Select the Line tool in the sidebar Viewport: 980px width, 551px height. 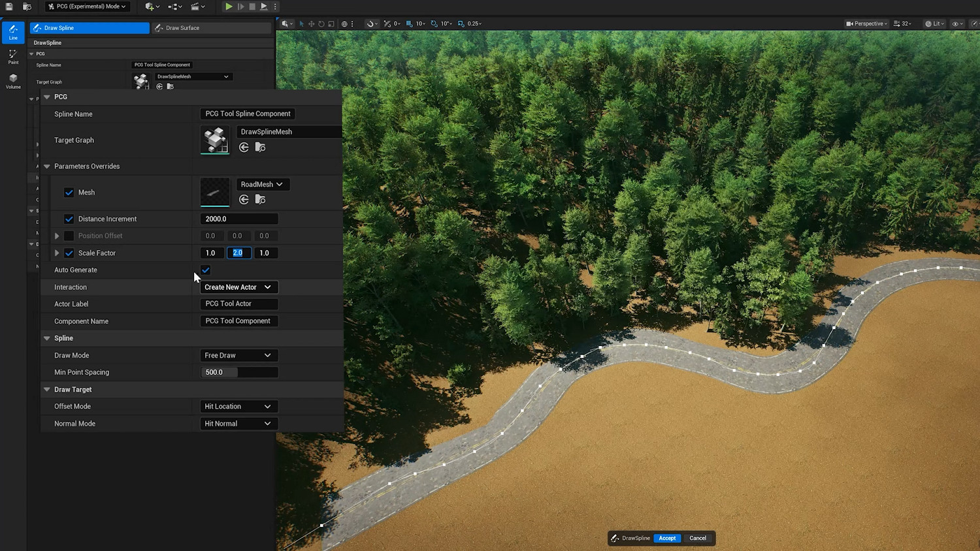[13, 32]
